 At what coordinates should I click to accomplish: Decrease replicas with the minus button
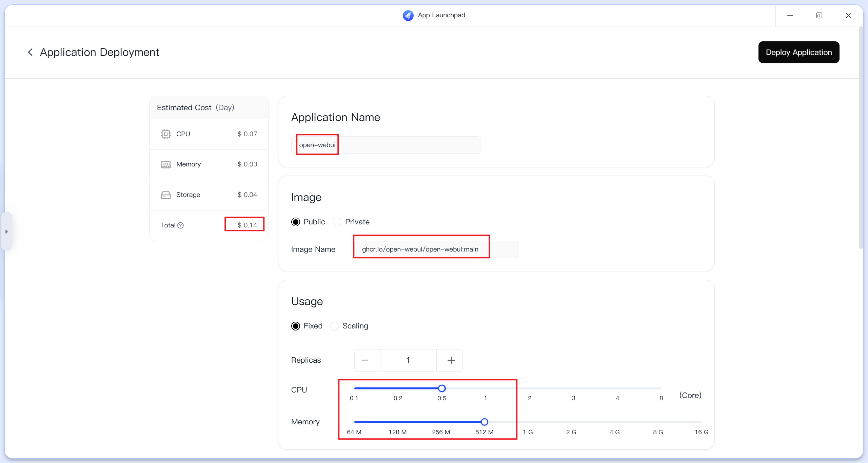coord(365,360)
